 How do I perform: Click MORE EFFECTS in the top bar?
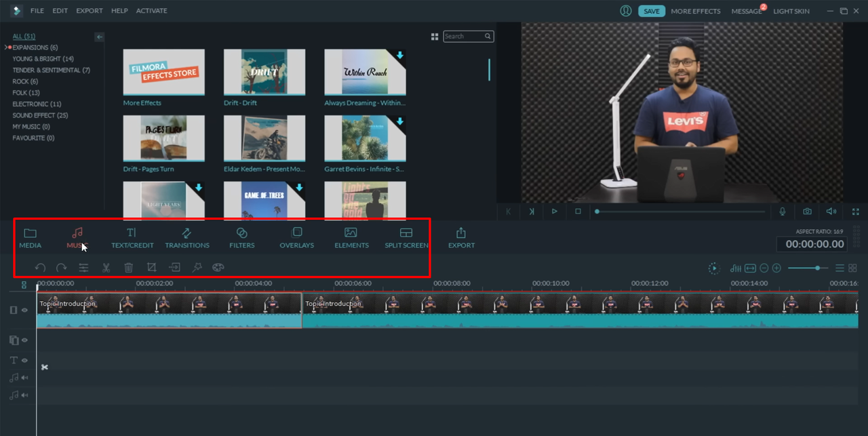click(x=696, y=11)
